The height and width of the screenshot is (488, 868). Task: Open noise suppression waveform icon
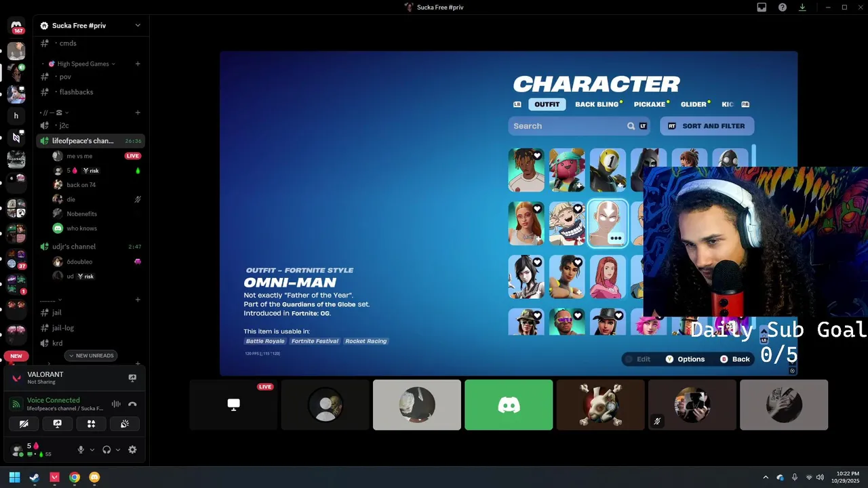click(x=116, y=404)
